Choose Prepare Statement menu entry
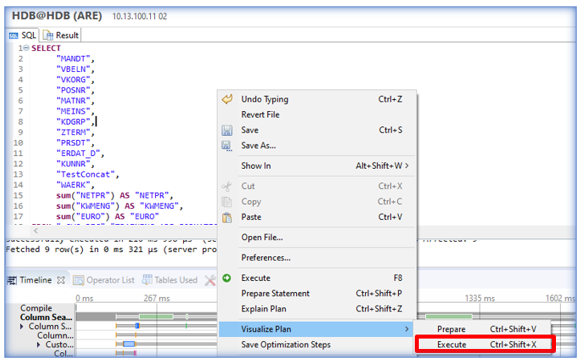This screenshot has width=584, height=364. [317, 294]
